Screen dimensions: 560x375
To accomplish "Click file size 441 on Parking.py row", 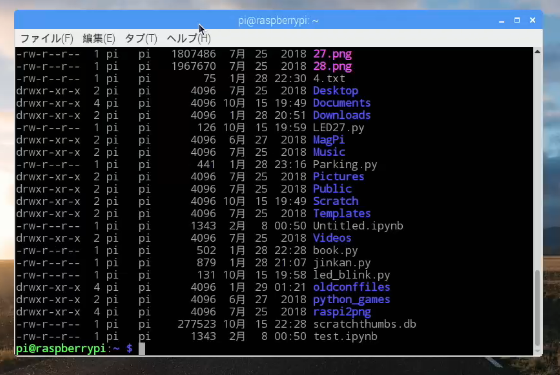I will (206, 164).
